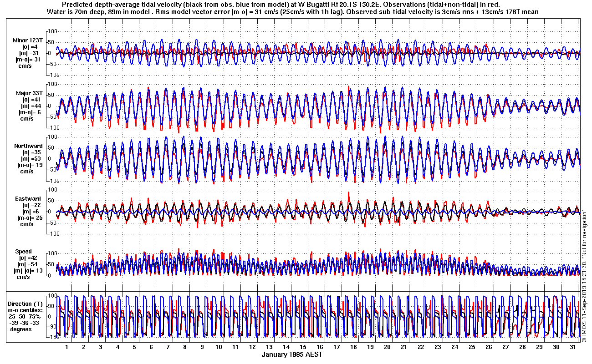Viewport: 592px width, 364px height.
Task: Click the '|o| =41' value in the Major panel
Action: point(31,100)
